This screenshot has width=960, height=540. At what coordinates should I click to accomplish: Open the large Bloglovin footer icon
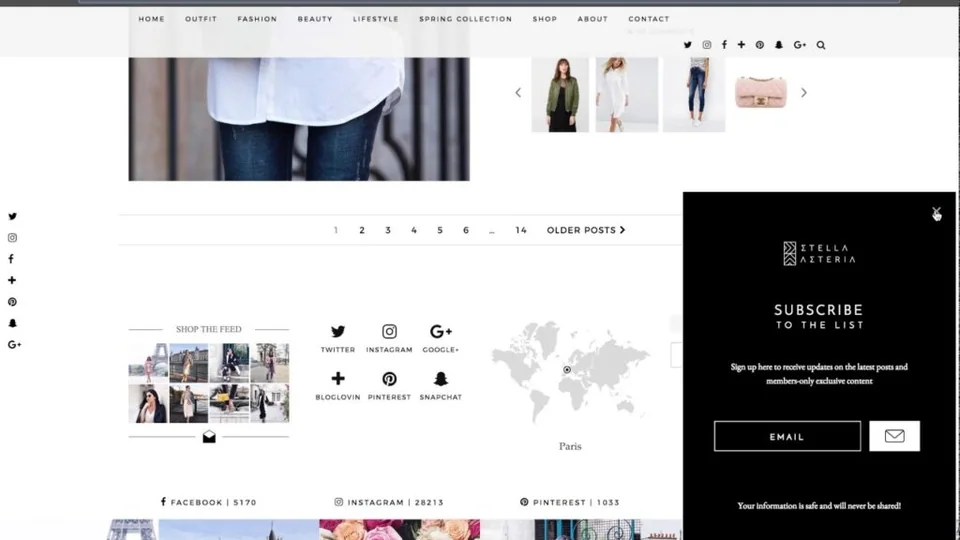[x=338, y=378]
